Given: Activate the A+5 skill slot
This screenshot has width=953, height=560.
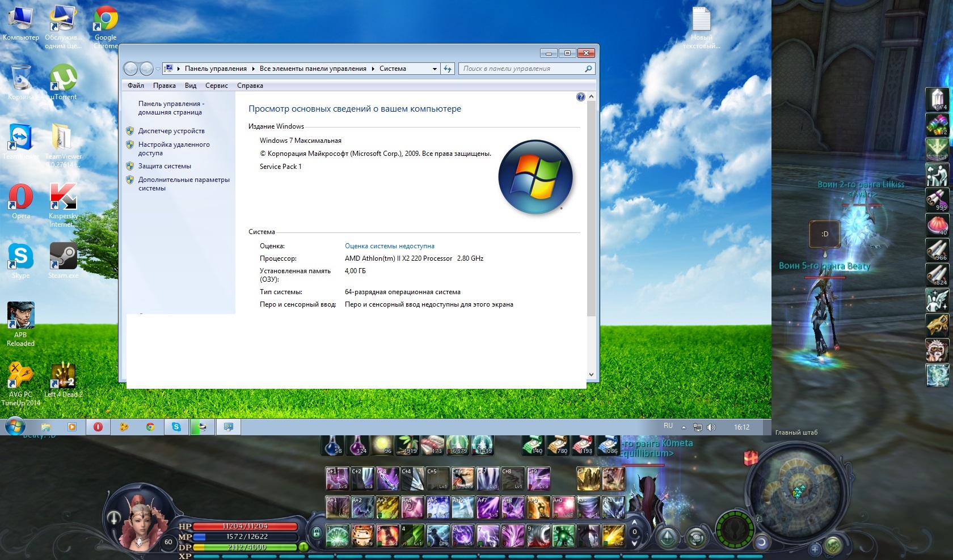Looking at the screenshot, I should (x=438, y=507).
